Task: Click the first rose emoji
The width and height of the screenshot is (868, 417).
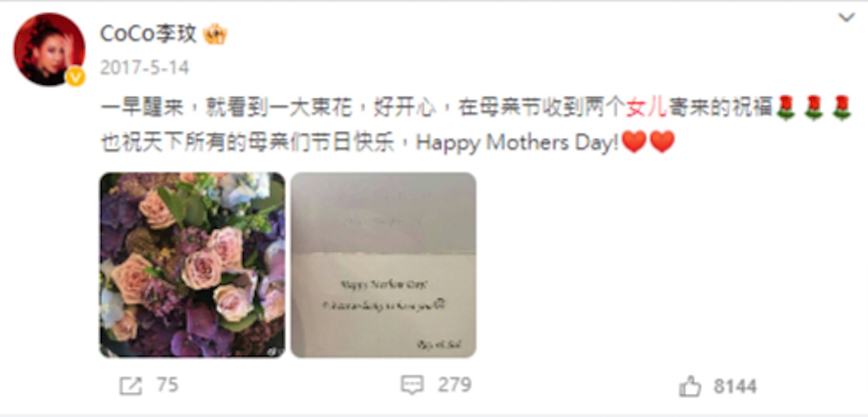Action: coord(786,108)
